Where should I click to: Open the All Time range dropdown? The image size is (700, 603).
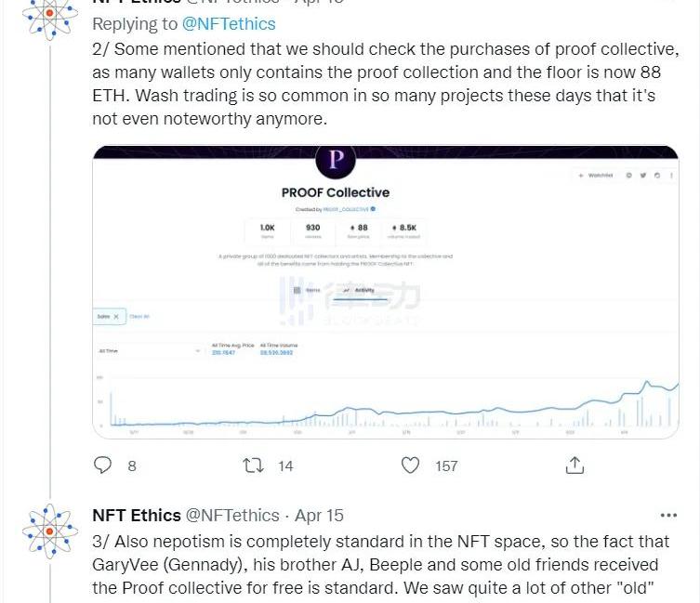tap(149, 350)
